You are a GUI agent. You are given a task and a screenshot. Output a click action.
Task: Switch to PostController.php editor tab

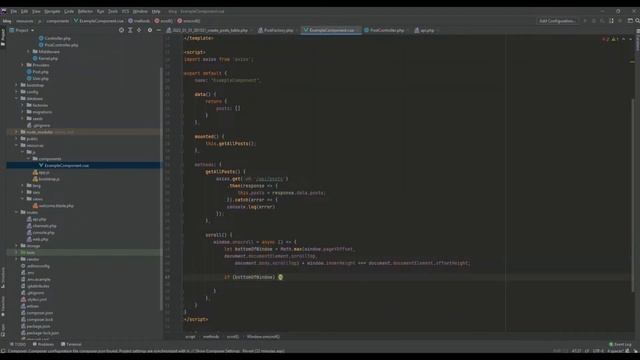(x=384, y=30)
